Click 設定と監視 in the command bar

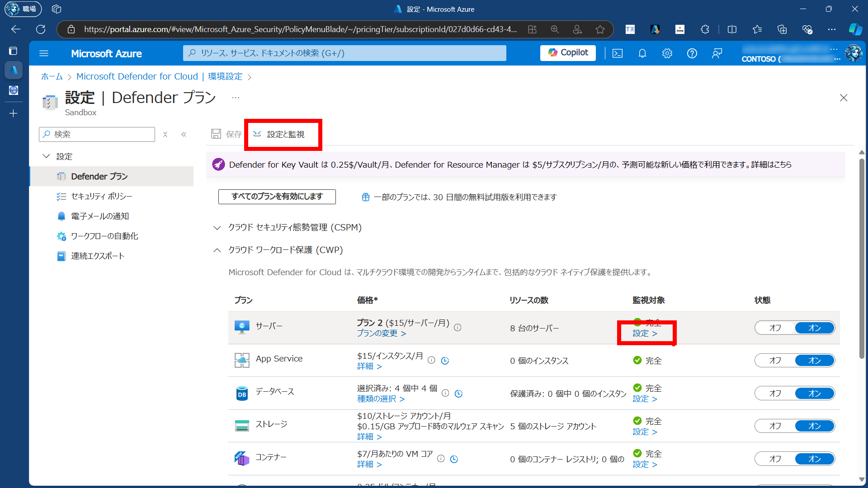[279, 134]
